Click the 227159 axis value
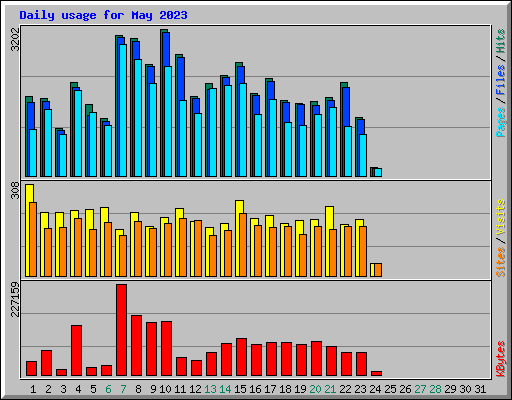The height and width of the screenshot is (400, 512). tap(15, 299)
